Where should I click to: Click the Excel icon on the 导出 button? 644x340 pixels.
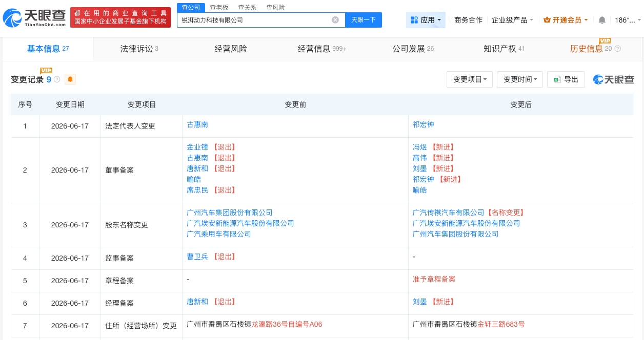pyautogui.click(x=557, y=79)
